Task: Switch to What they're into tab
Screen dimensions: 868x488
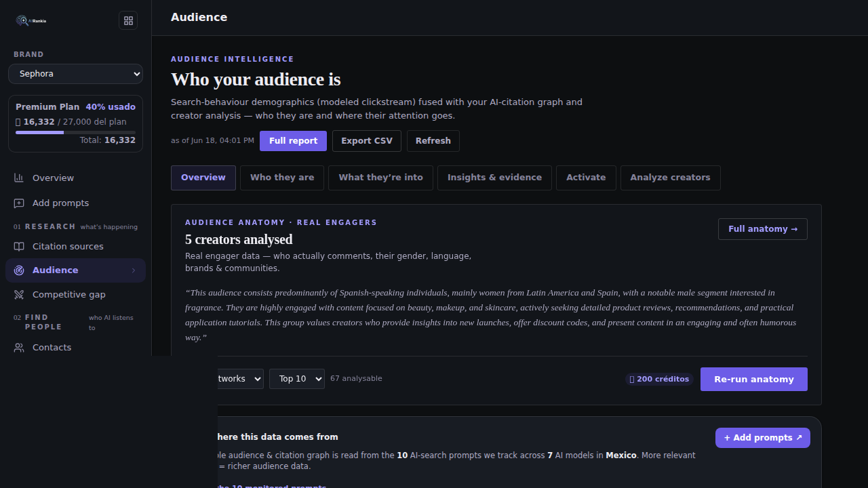Action: tap(380, 178)
